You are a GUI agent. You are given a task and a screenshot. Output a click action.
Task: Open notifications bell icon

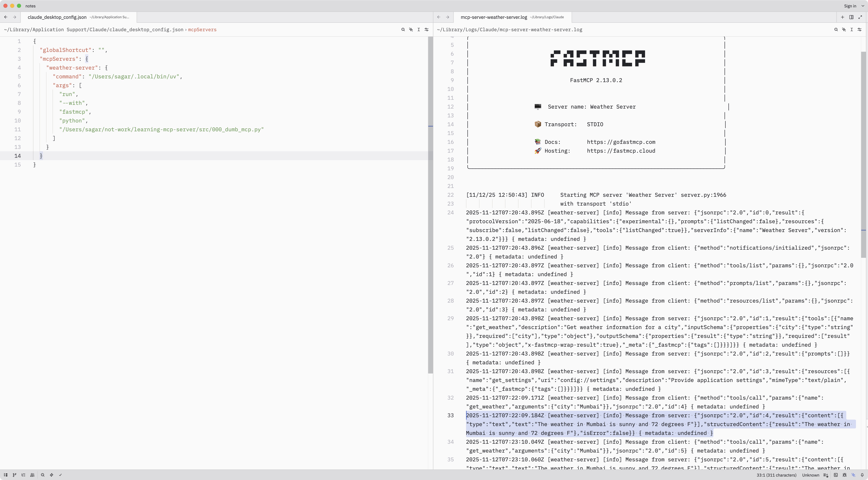click(x=862, y=475)
